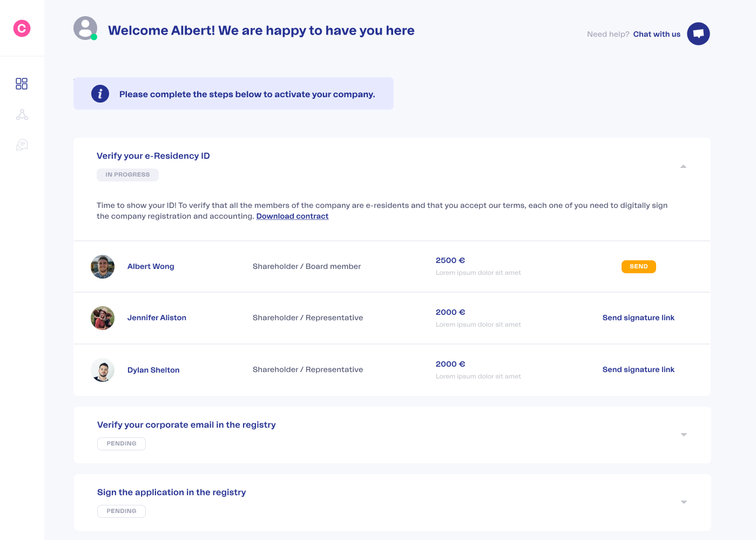Click the user profile avatar icon

pos(85,28)
